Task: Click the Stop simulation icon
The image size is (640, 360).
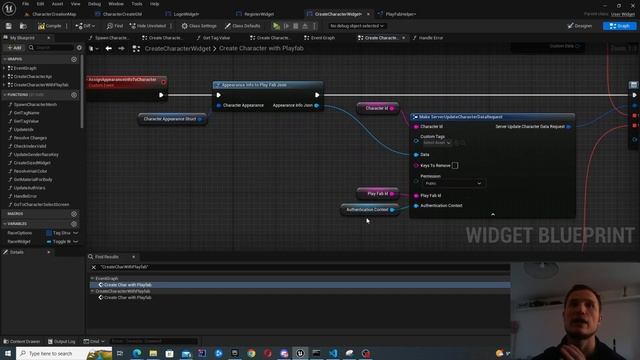Action: [296, 26]
